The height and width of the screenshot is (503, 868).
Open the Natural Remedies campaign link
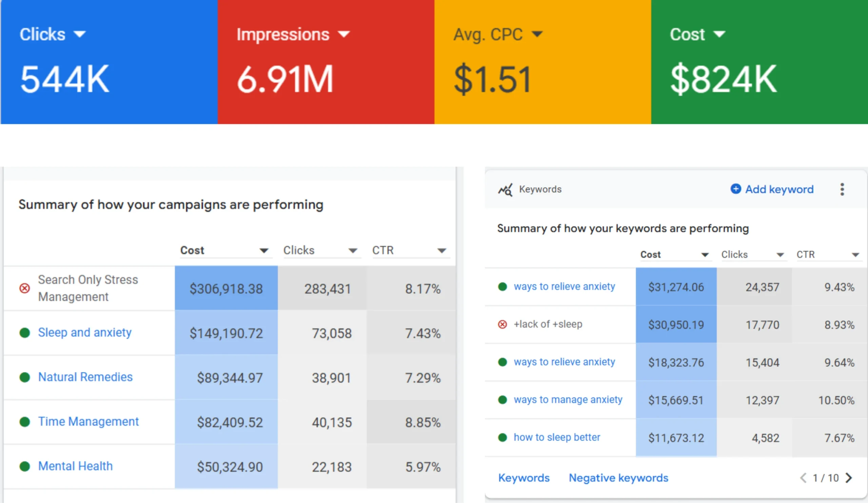click(85, 377)
